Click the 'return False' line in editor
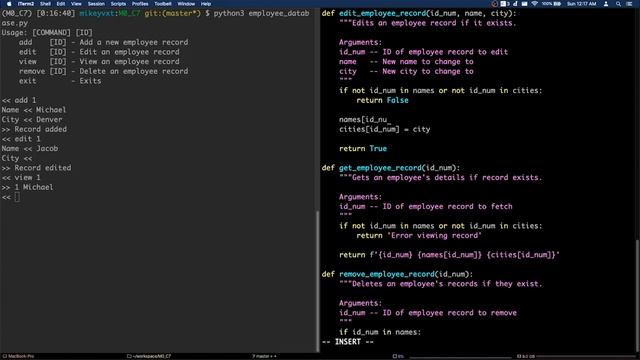 point(382,100)
